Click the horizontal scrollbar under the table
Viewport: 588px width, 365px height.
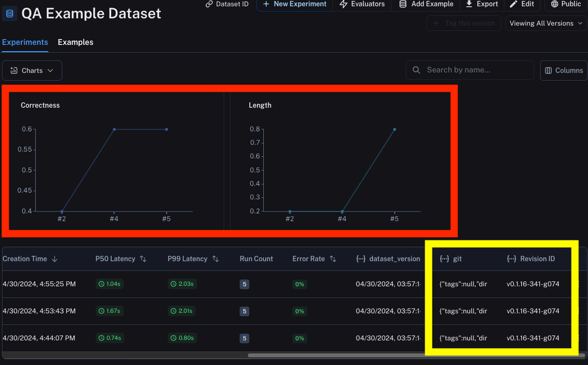pos(416,355)
